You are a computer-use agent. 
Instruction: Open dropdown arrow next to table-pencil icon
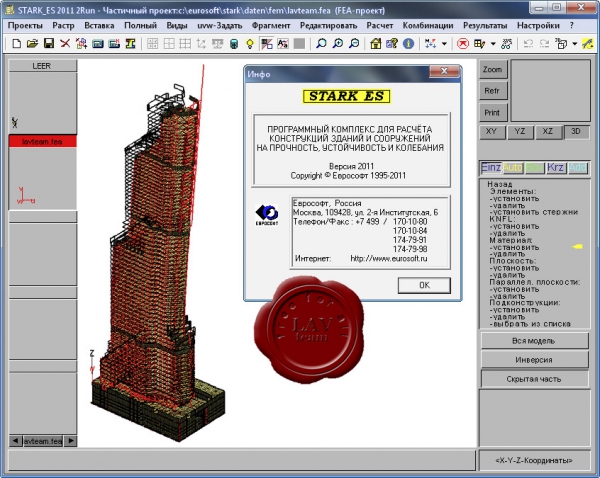(x=493, y=44)
